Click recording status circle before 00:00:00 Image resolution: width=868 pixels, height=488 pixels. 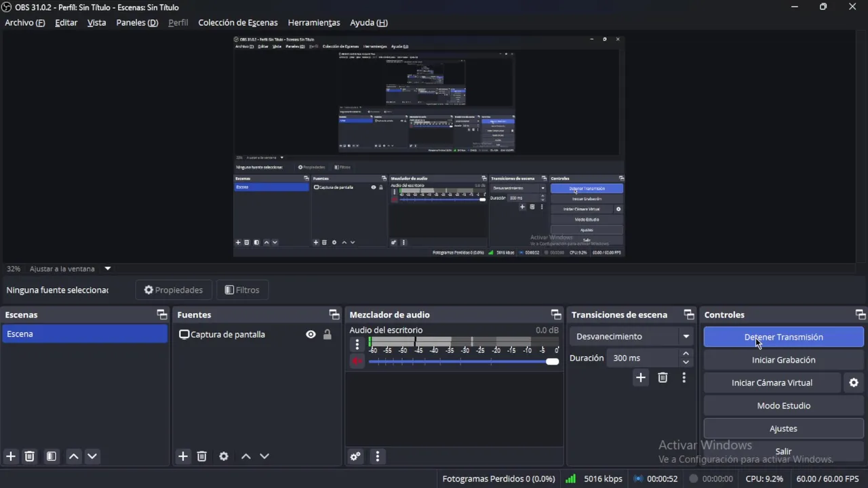(x=693, y=479)
